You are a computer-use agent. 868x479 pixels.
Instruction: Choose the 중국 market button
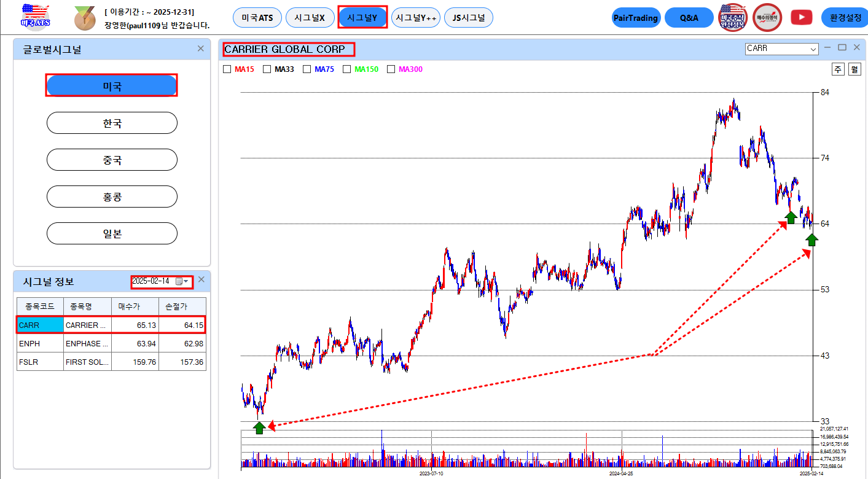tap(112, 160)
